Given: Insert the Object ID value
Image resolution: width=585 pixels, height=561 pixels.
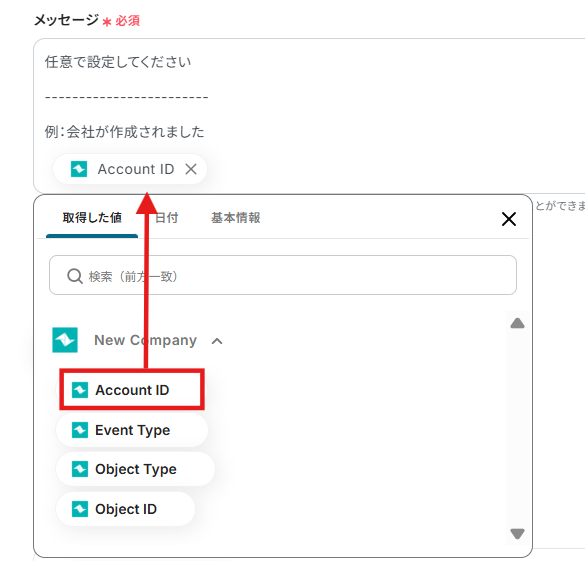Looking at the screenshot, I should 125,509.
